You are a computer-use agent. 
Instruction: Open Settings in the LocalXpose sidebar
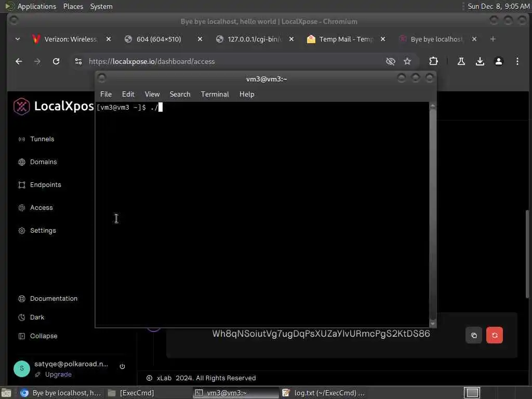pos(43,231)
